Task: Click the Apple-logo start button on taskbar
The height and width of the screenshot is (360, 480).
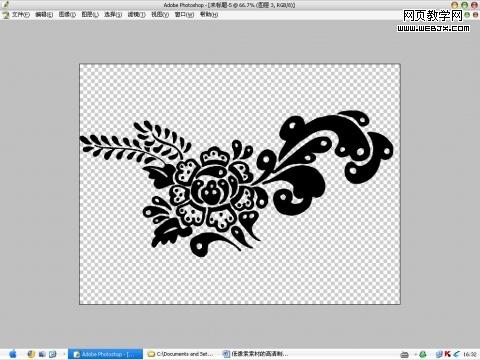Action: point(12,354)
